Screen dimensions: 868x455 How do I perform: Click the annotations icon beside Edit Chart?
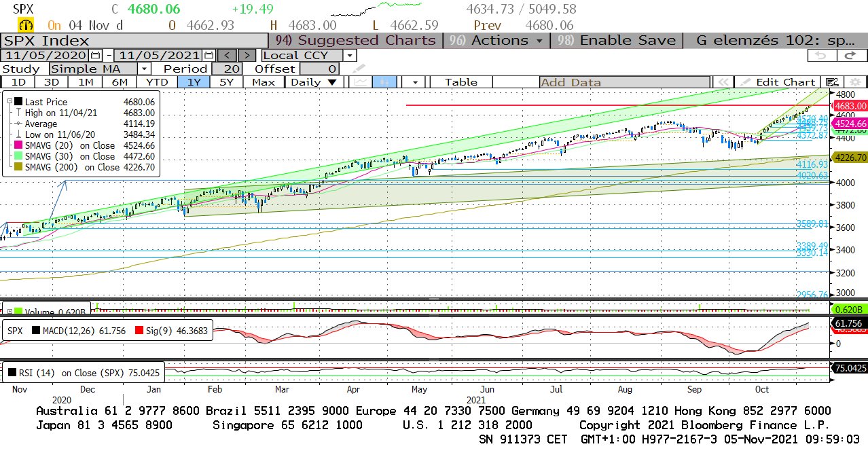[832, 82]
